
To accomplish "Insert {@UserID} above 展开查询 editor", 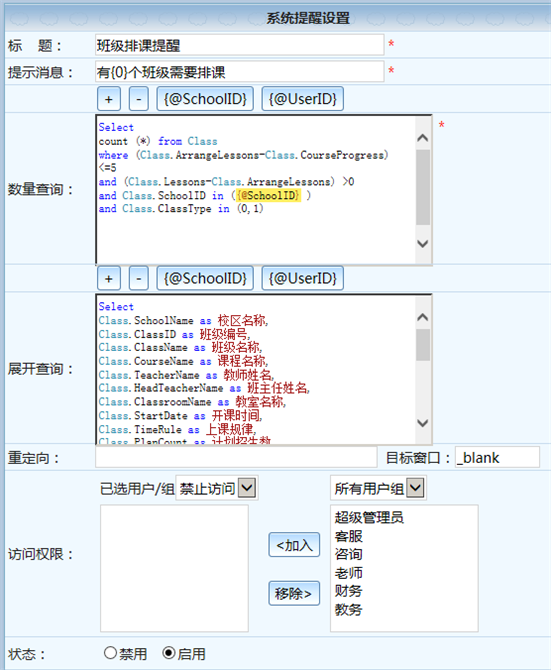I will 302,279.
